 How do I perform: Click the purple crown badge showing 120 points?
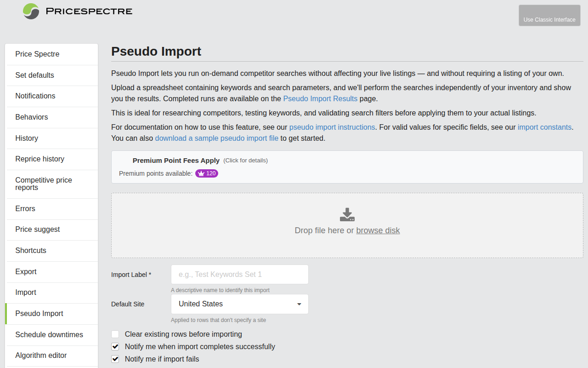(x=207, y=173)
